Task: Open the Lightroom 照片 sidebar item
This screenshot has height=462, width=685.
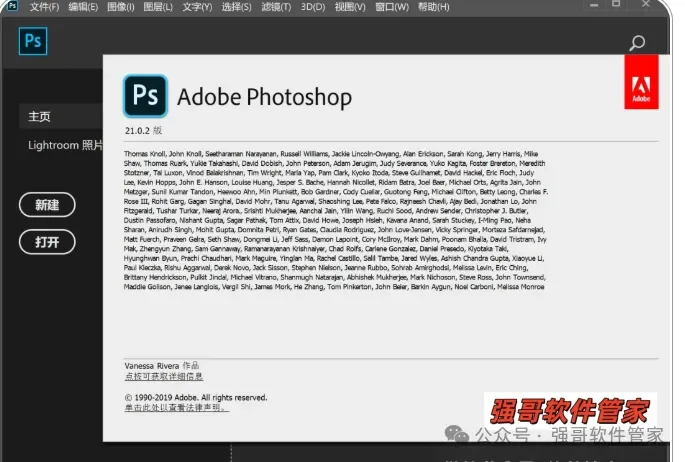Action: 65,145
